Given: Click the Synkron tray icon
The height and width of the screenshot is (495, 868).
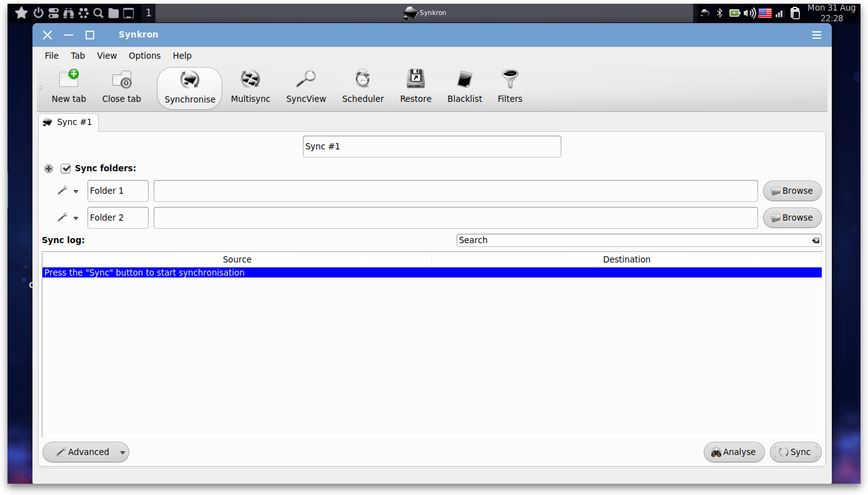Looking at the screenshot, I should pyautogui.click(x=705, y=12).
